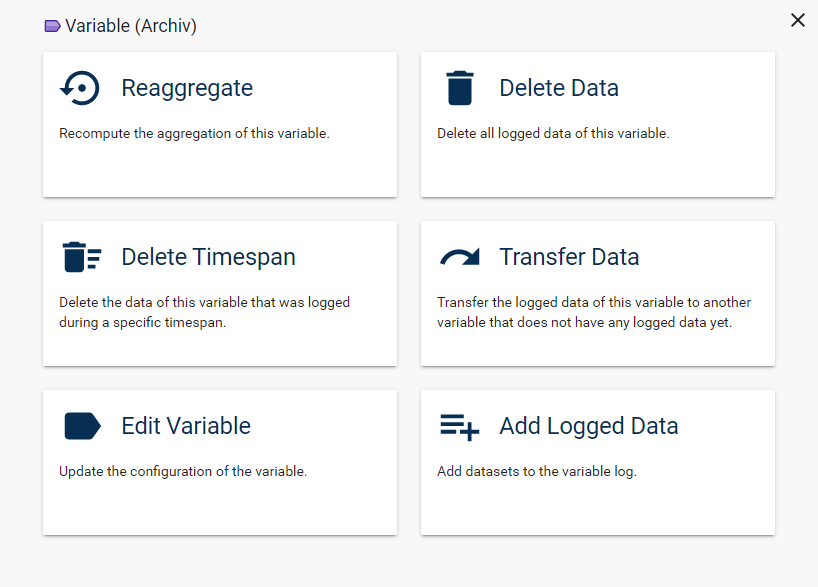
Task: Click the Delete Data trash icon
Action: (459, 88)
